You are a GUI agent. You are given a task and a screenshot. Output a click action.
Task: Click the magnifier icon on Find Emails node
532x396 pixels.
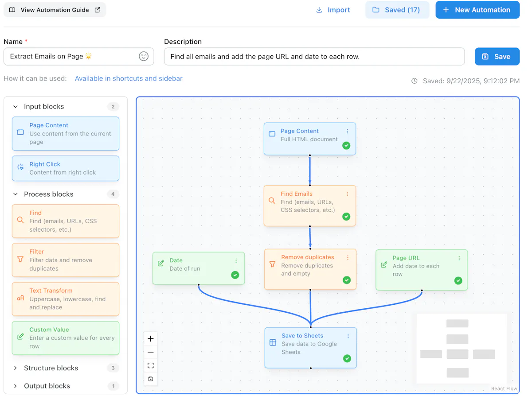click(272, 201)
